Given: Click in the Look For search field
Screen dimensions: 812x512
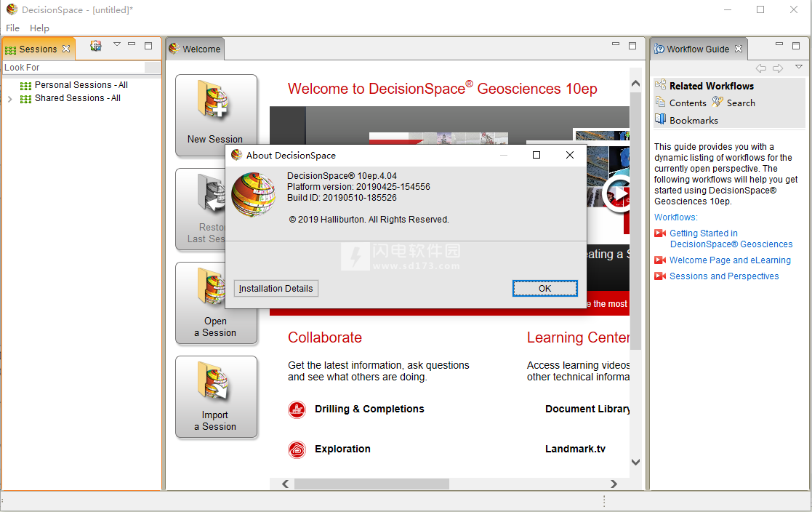Looking at the screenshot, I should coord(73,68).
